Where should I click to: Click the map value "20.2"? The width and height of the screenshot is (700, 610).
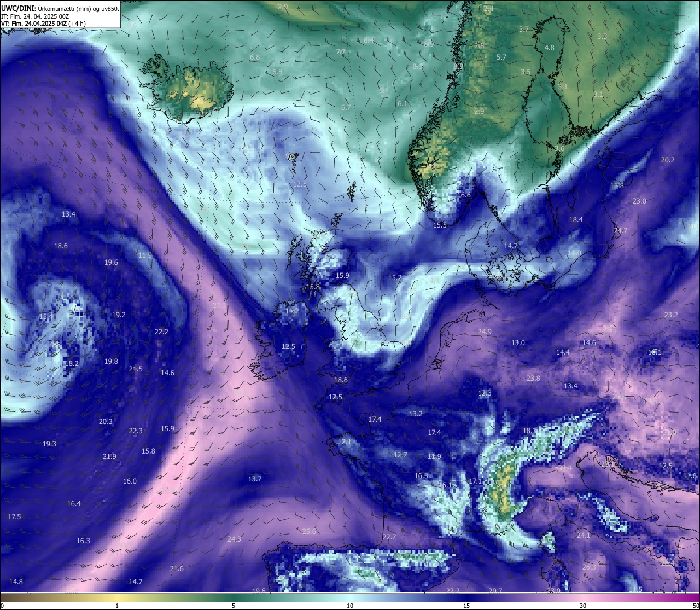pyautogui.click(x=668, y=160)
